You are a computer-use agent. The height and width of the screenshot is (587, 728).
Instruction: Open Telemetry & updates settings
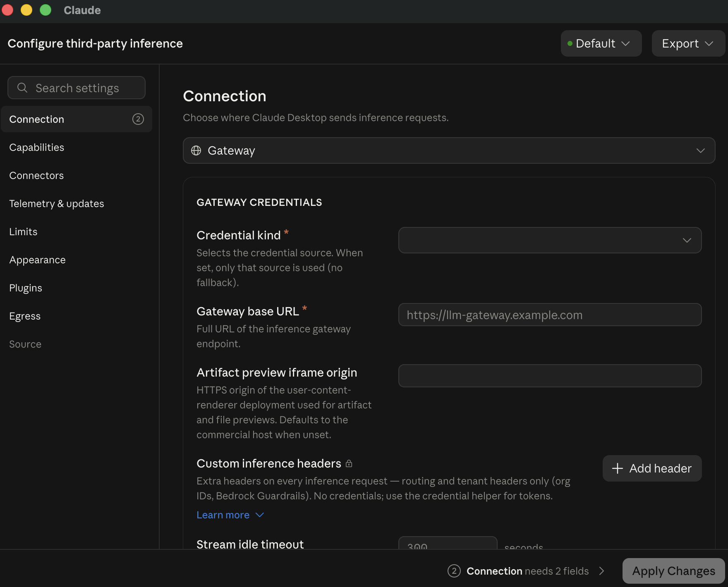pos(77,203)
